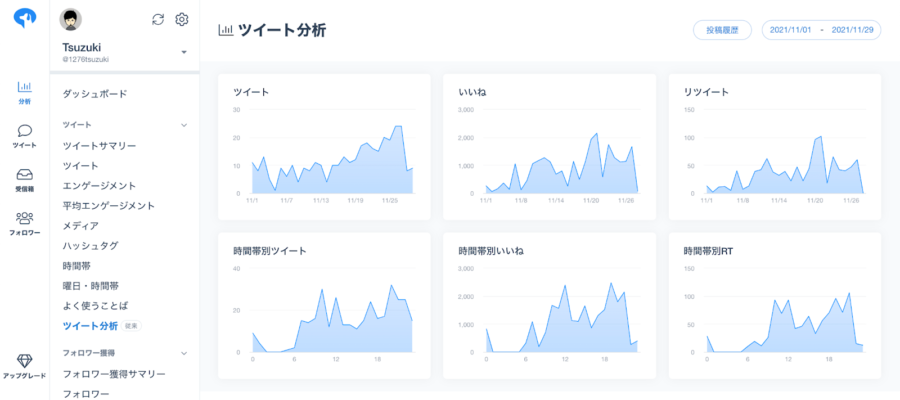The image size is (900, 400).
Task: Open the ツイート speech bubble sidebar icon
Action: tap(25, 136)
